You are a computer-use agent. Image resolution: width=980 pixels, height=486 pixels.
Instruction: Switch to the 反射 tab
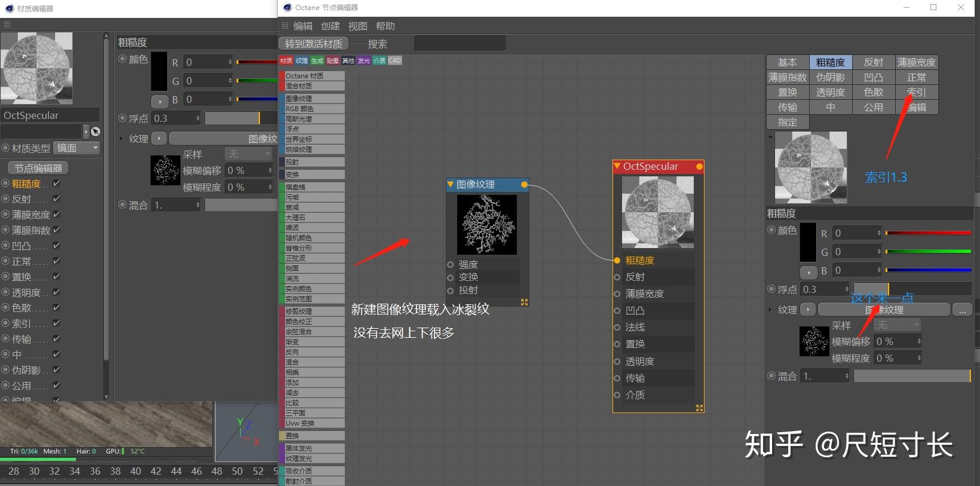(x=874, y=62)
